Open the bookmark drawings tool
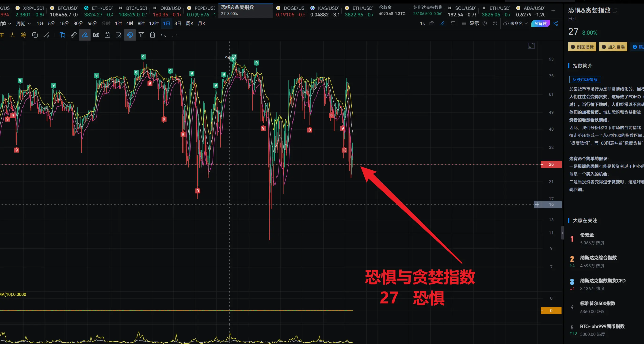The width and height of the screenshot is (644, 344). click(x=62, y=35)
